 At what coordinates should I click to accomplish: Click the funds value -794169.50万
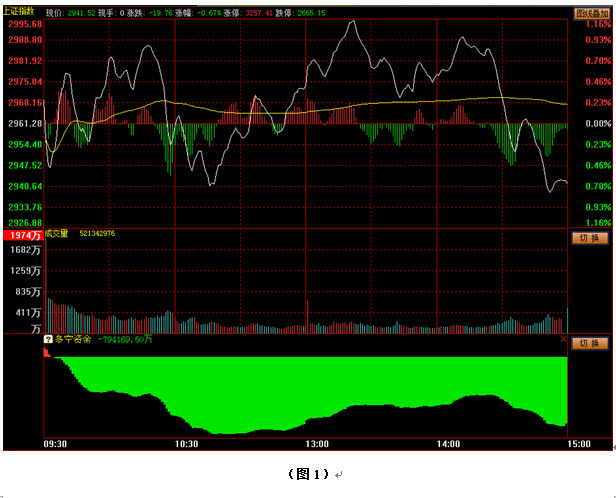(125, 339)
